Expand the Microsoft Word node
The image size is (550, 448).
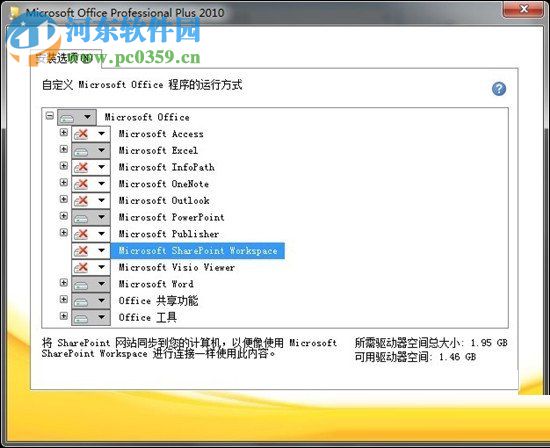tap(63, 282)
